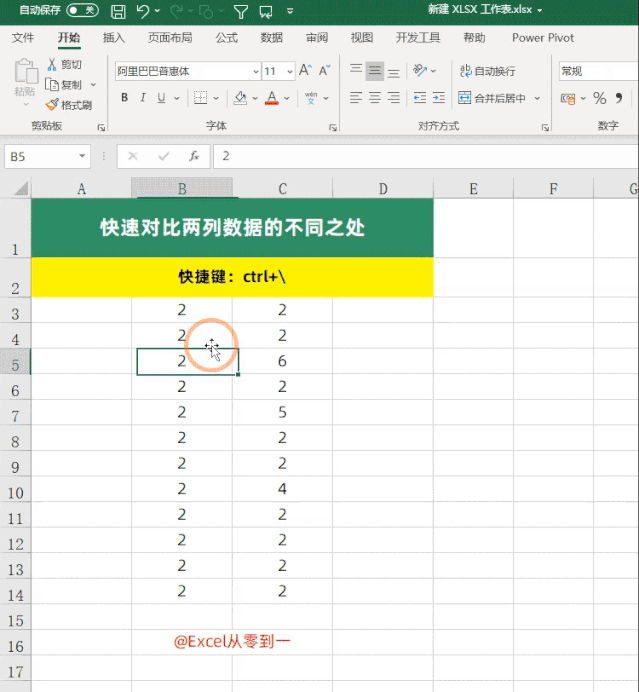This screenshot has width=639, height=692.
Task: Click the number format box showing 常规
Action: tap(599, 71)
